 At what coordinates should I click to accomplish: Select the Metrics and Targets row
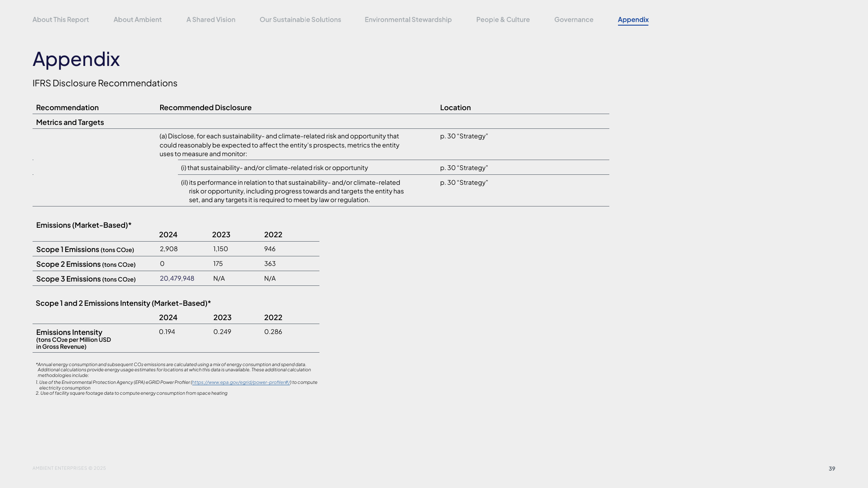coord(321,122)
